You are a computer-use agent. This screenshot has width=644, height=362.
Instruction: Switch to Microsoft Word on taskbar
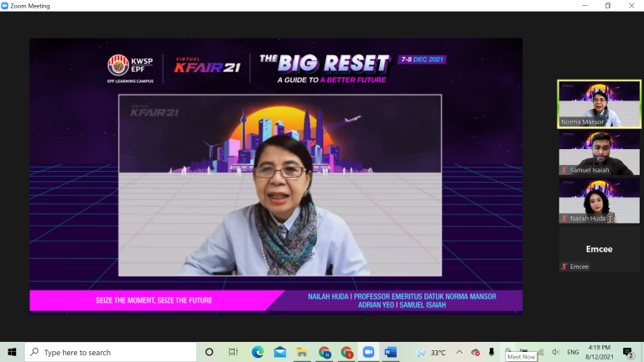pos(391,352)
